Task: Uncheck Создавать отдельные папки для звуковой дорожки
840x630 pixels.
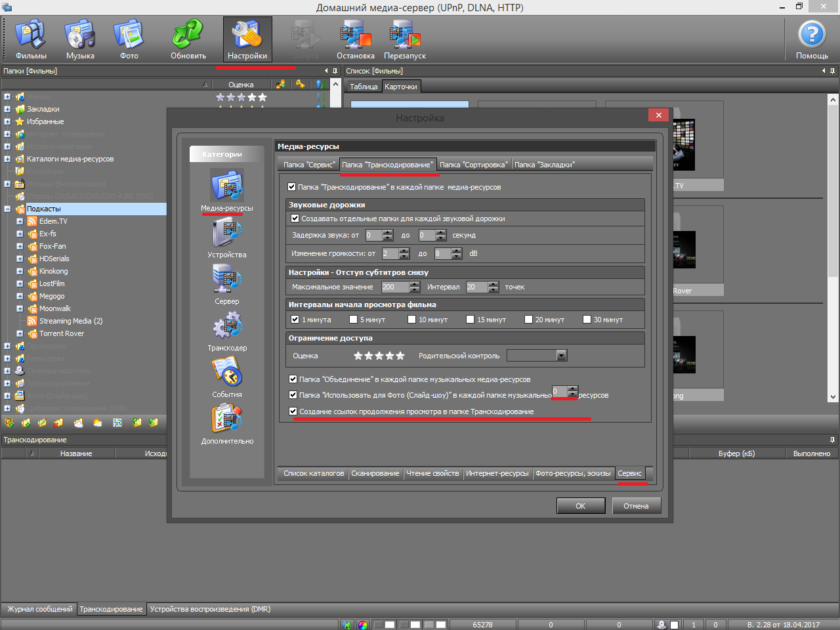Action: (295, 219)
